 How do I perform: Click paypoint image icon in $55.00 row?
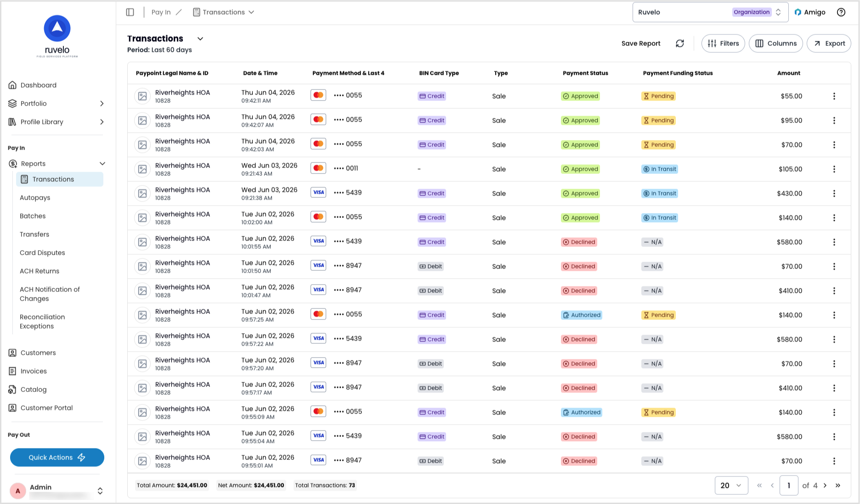(x=142, y=96)
